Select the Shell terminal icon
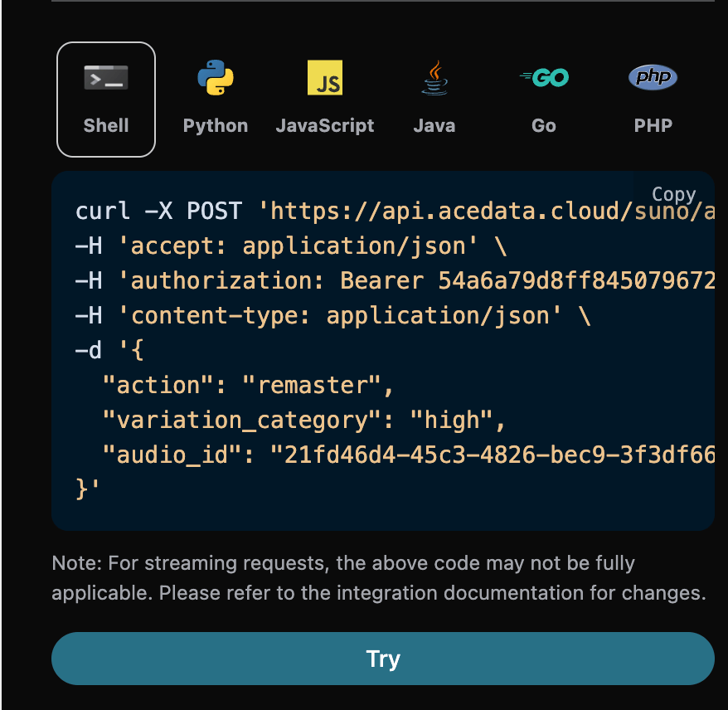Screen dimensions: 728x710 coord(106,79)
